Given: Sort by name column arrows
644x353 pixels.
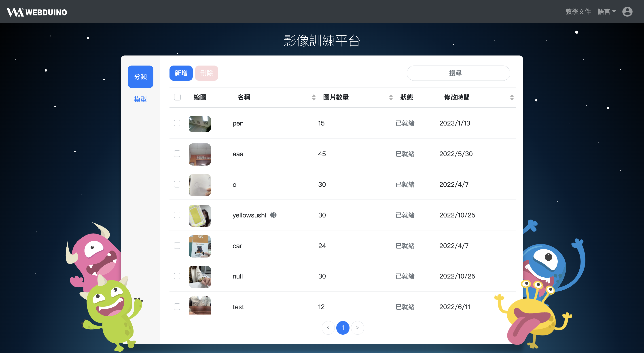Looking at the screenshot, I should click(x=314, y=97).
